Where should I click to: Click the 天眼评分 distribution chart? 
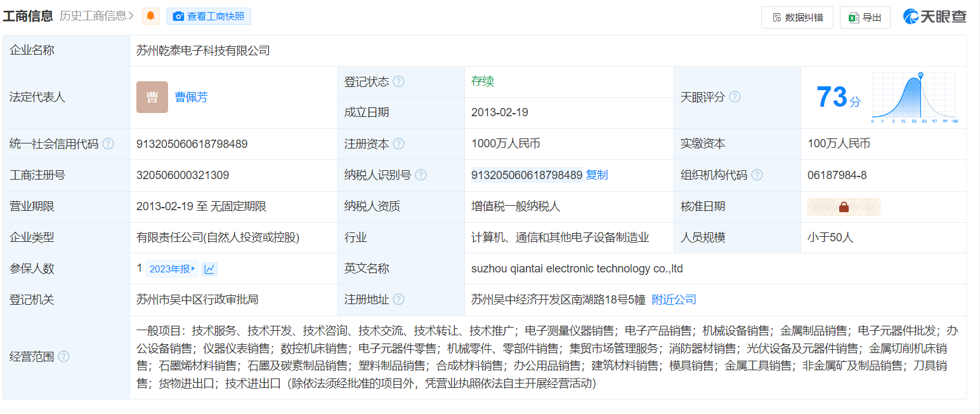(x=915, y=97)
